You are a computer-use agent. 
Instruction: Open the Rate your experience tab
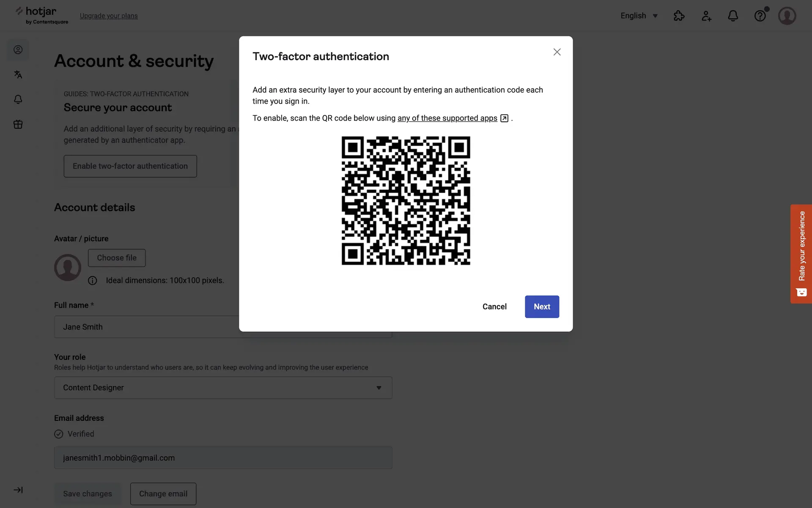(801, 254)
